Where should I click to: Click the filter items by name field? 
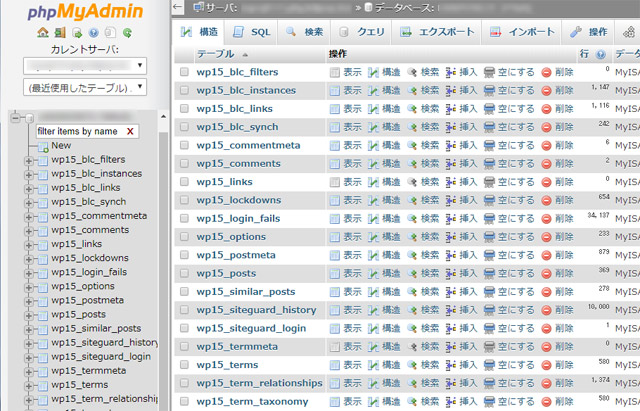coord(78,131)
